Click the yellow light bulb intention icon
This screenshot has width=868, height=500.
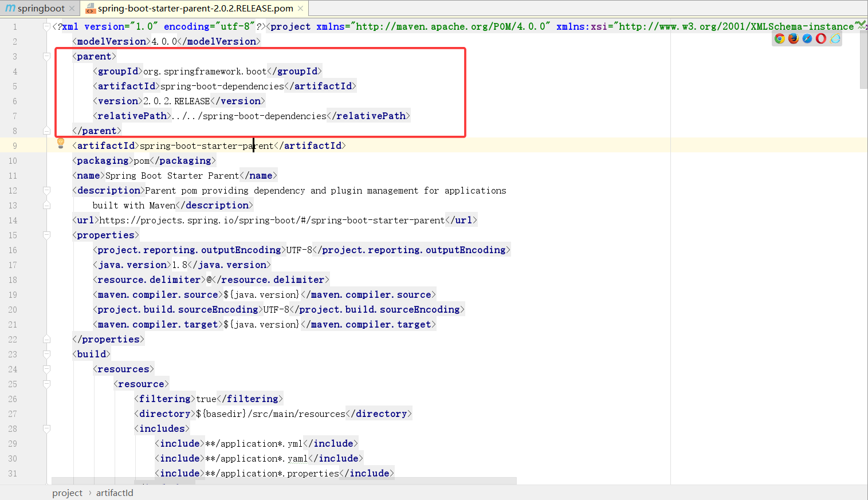point(61,144)
